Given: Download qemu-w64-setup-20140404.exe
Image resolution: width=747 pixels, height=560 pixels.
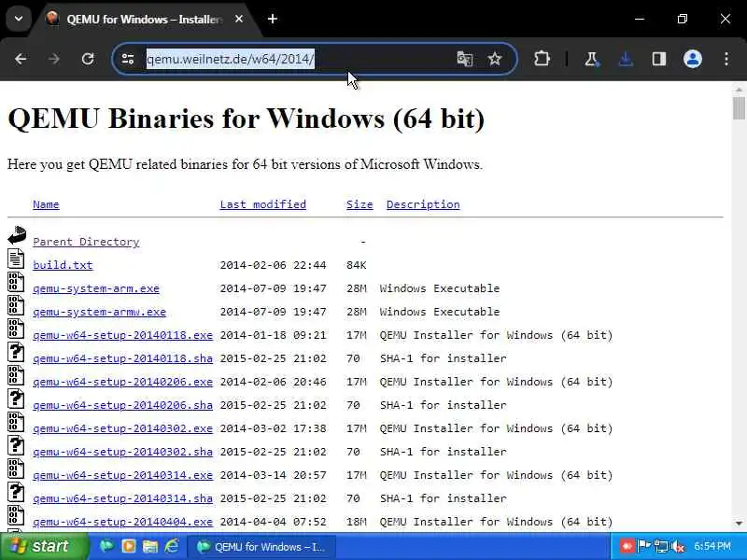Looking at the screenshot, I should click(123, 522).
